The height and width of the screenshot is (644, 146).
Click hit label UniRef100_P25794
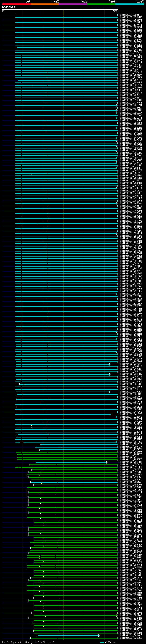point(131,27)
